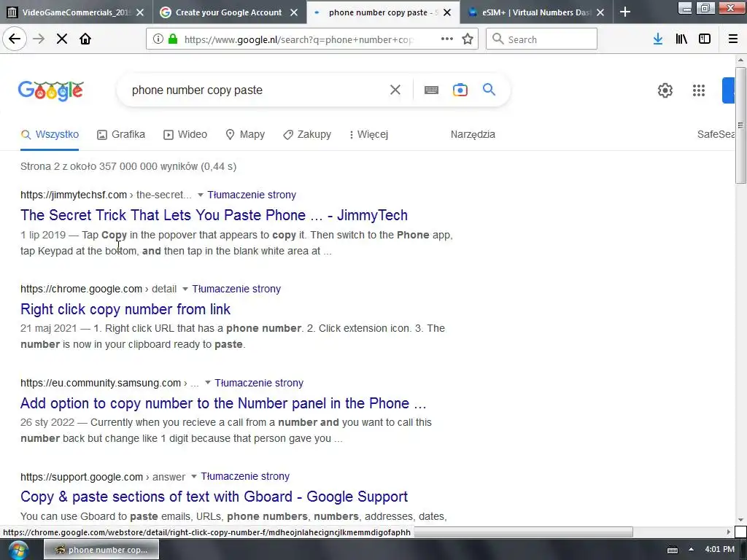
Task: Click the 4:01 PM taskbar clock
Action: pyautogui.click(x=719, y=549)
